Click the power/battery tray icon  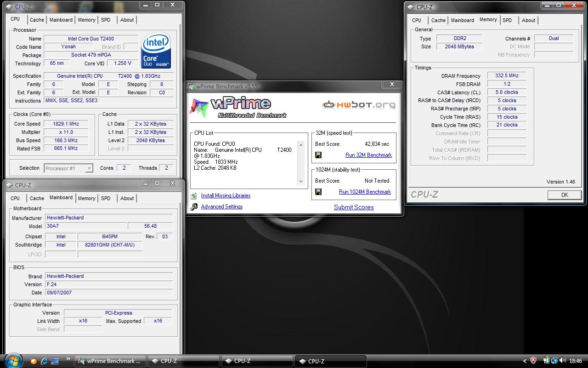click(546, 361)
